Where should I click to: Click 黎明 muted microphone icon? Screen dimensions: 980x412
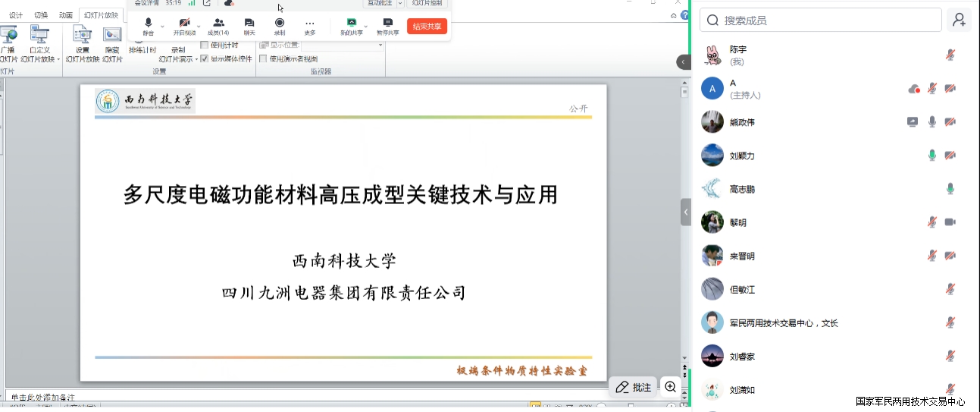tap(932, 222)
